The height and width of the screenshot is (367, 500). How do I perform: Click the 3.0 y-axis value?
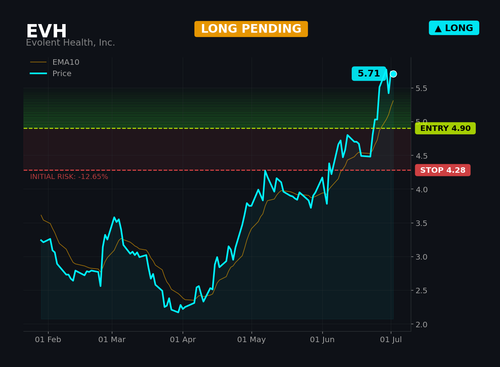(x=421, y=257)
